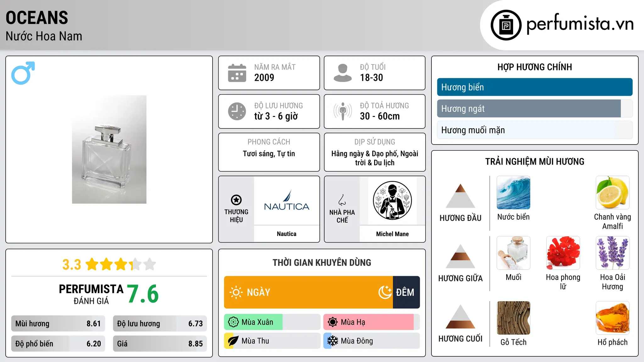This screenshot has height=362, width=644.
Task: Click the sillage icon beside Độ toả hương
Action: (x=342, y=111)
